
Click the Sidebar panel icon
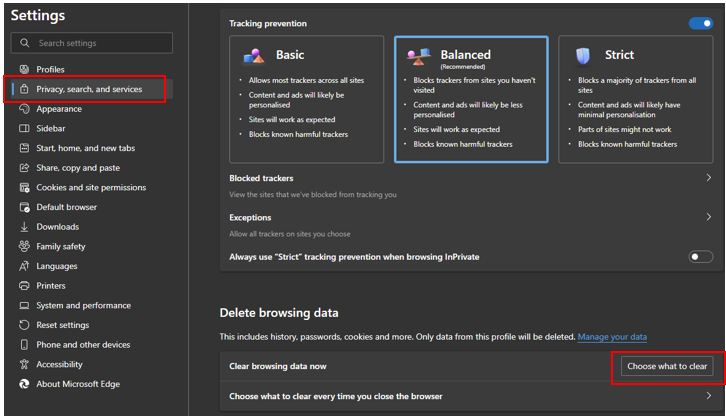24,128
